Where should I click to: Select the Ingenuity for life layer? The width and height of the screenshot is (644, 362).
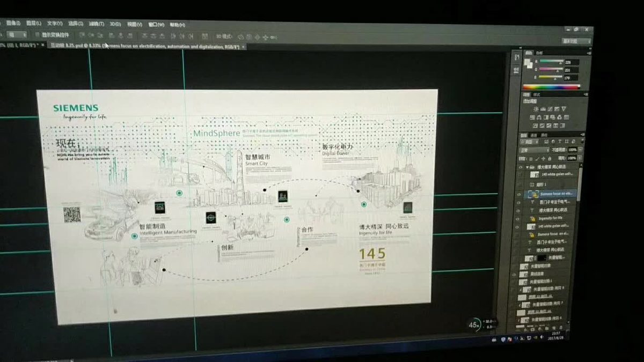pos(550,219)
